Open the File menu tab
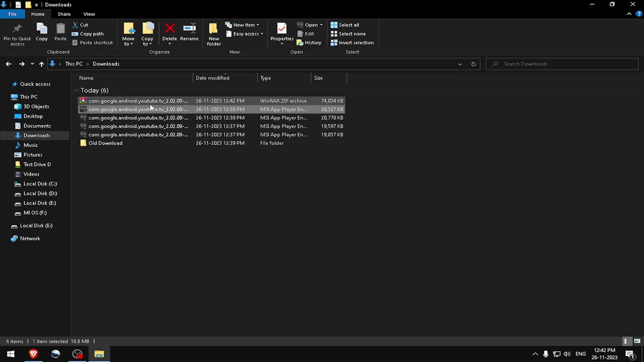 (x=12, y=14)
